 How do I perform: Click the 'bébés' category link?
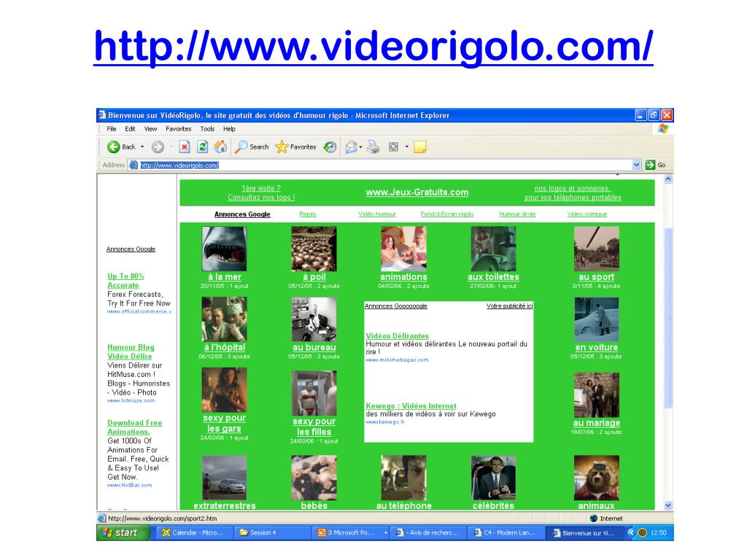tap(314, 506)
